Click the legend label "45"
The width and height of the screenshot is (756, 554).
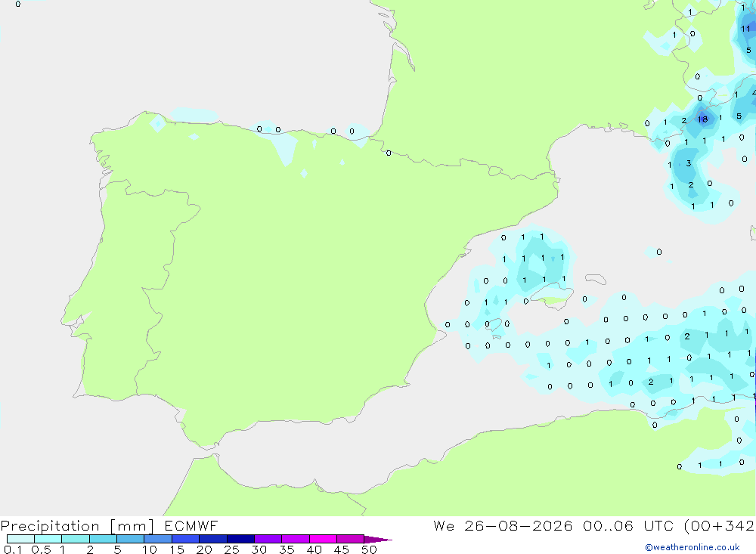(342, 549)
